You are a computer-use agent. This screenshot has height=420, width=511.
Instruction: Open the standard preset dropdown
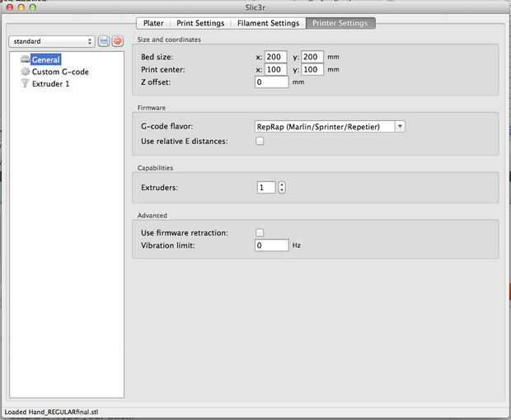pyautogui.click(x=52, y=41)
